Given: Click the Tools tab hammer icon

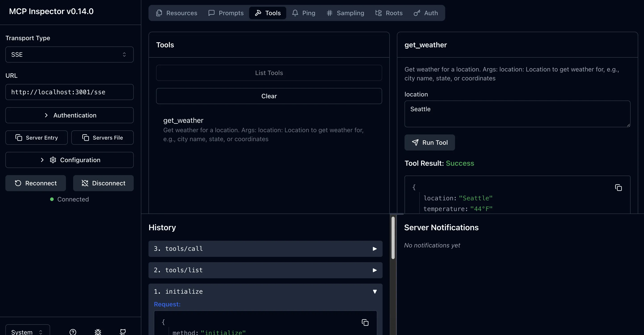Looking at the screenshot, I should pyautogui.click(x=258, y=13).
